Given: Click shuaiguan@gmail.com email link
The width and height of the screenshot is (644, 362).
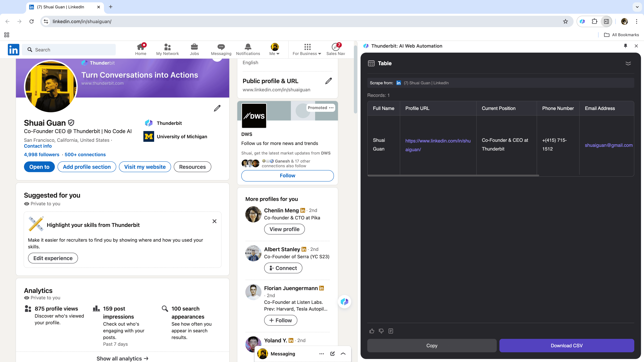Looking at the screenshot, I should [x=608, y=145].
